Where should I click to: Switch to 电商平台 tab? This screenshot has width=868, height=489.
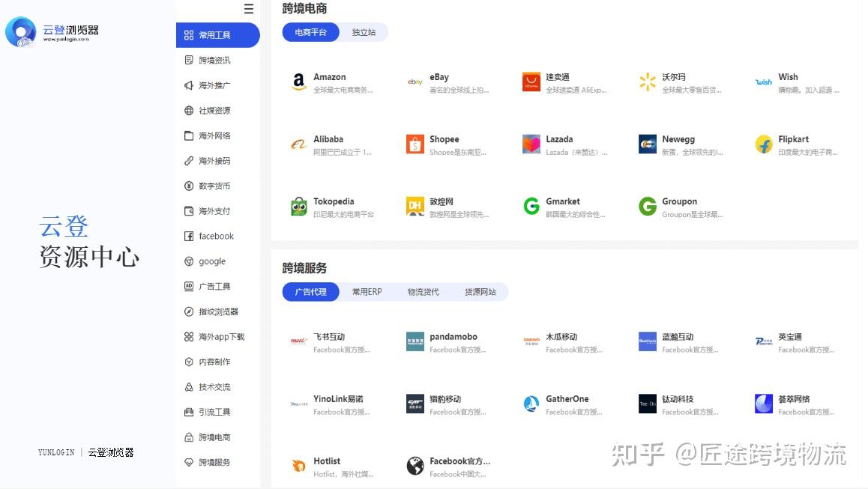click(x=310, y=32)
